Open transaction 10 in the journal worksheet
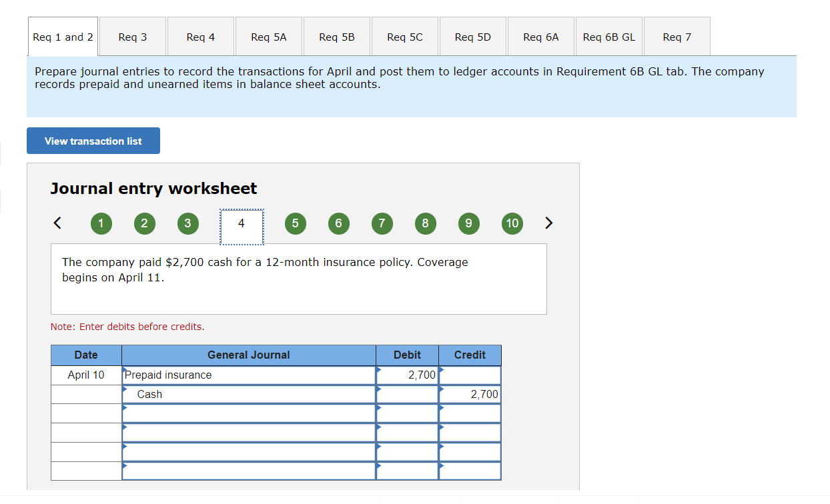830x504 pixels. [x=512, y=223]
